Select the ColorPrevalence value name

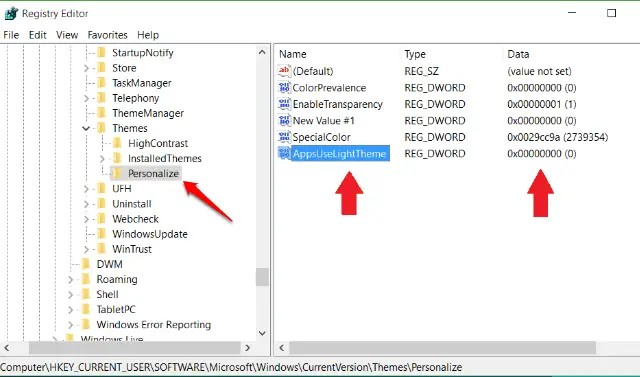(x=329, y=88)
